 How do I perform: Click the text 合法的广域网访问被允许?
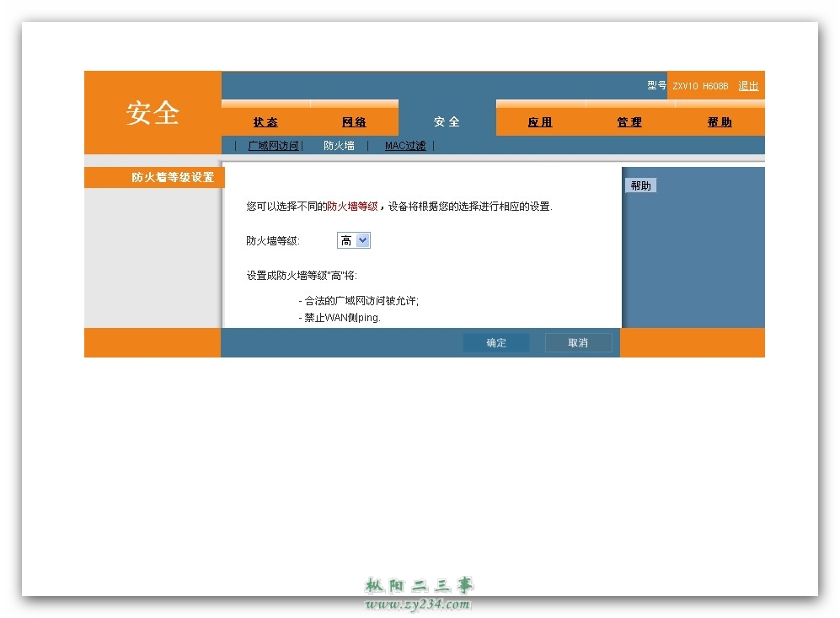[x=361, y=301]
